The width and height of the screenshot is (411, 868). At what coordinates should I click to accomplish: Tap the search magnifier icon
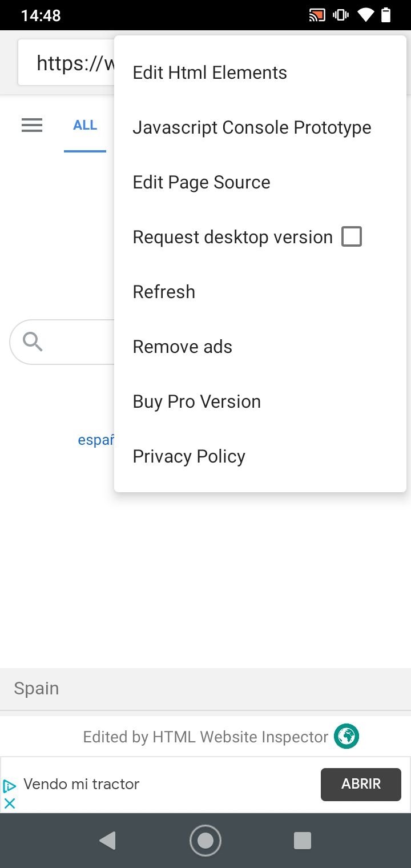point(33,341)
